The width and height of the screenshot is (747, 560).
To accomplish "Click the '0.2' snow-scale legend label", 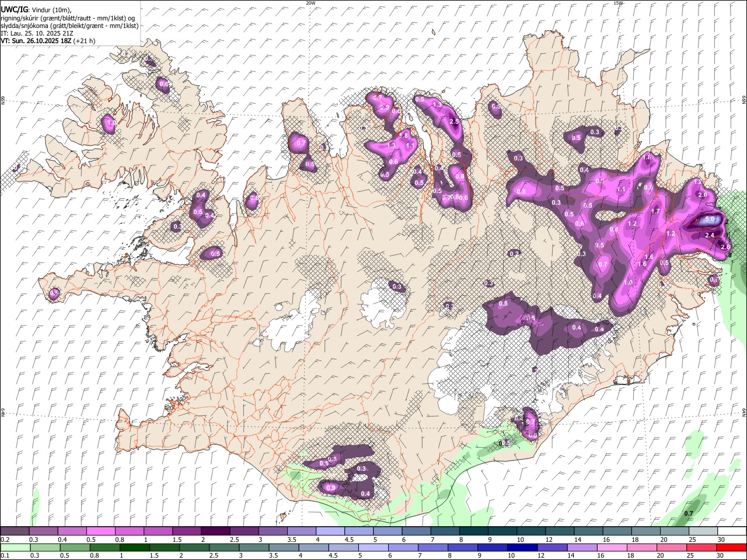I will (x=4, y=540).
